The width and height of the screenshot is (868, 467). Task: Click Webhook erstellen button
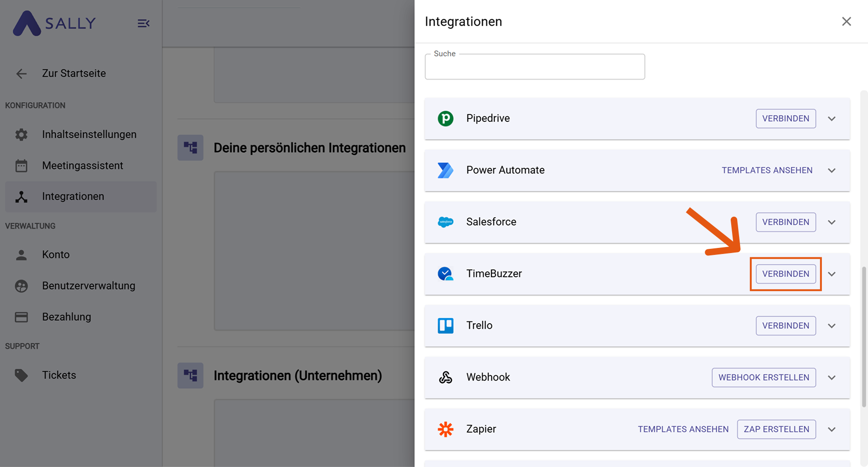pyautogui.click(x=764, y=377)
